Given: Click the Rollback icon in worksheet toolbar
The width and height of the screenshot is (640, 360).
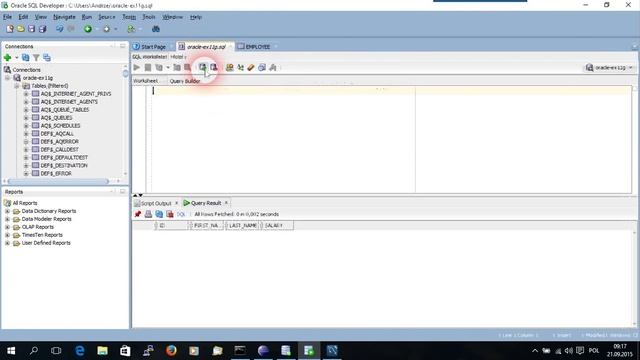Looking at the screenshot, I should click(214, 67).
